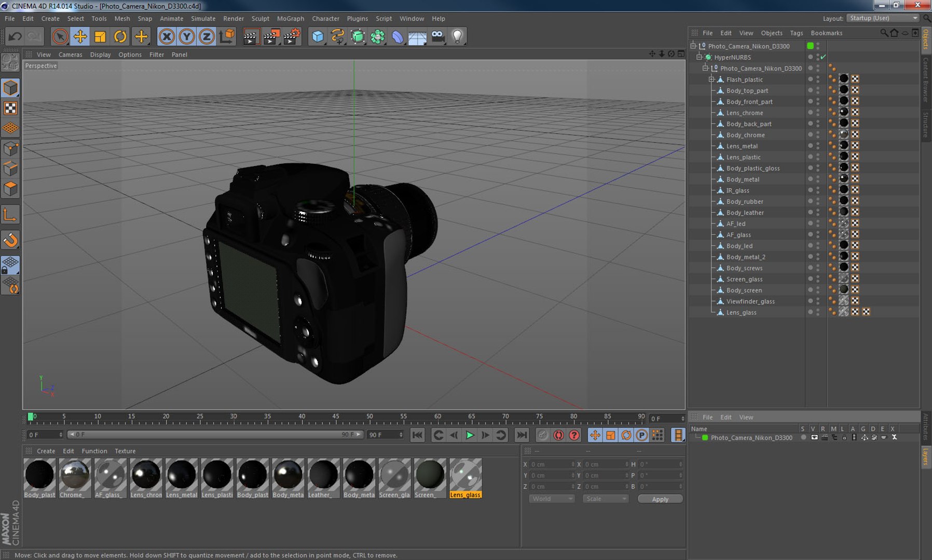
Task: Open Object Manager Tags menu
Action: (x=797, y=33)
